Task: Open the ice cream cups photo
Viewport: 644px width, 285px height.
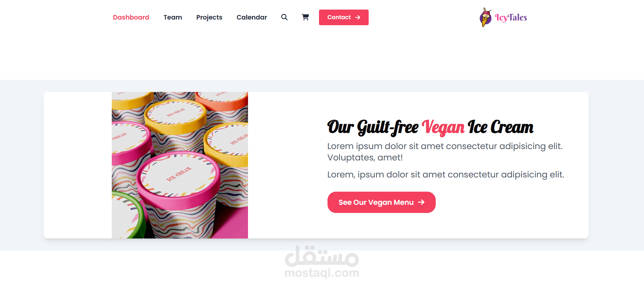Action: [x=180, y=165]
